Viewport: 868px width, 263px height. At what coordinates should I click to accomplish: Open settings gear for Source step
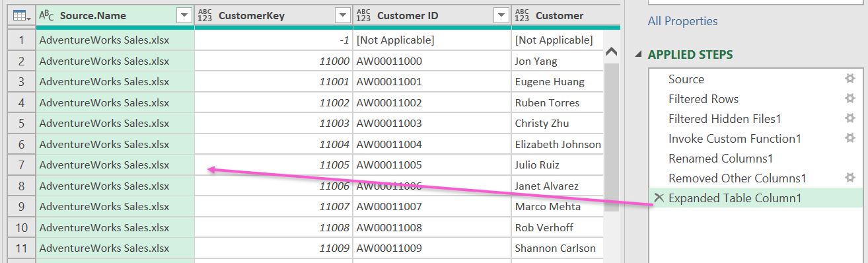tap(850, 79)
